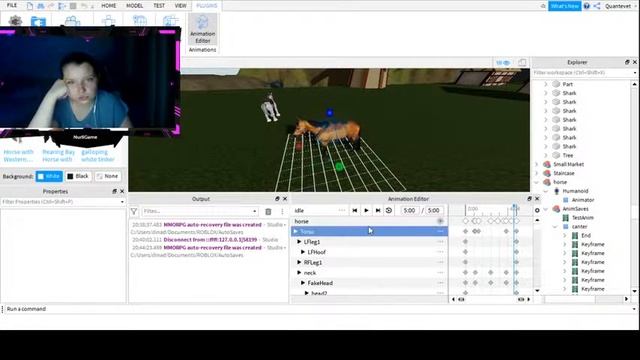Clear the Output log with trash icon
The width and height of the screenshot is (640, 360).
(x=268, y=211)
